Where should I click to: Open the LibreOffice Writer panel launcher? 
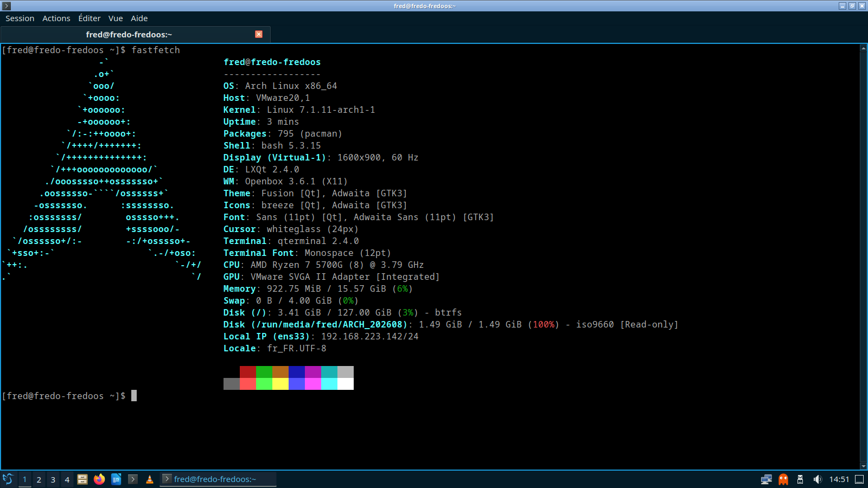click(116, 479)
